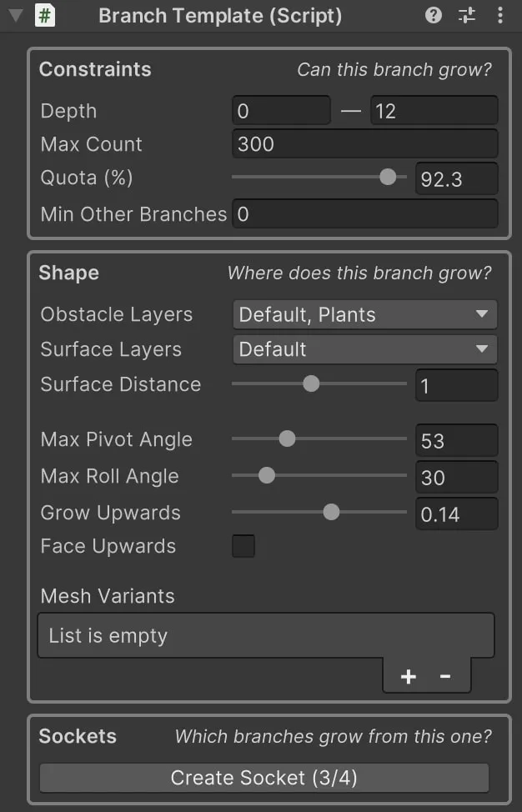Image resolution: width=522 pixels, height=812 pixels.
Task: Collapse the Branch Template component foldout
Action: coord(16,16)
